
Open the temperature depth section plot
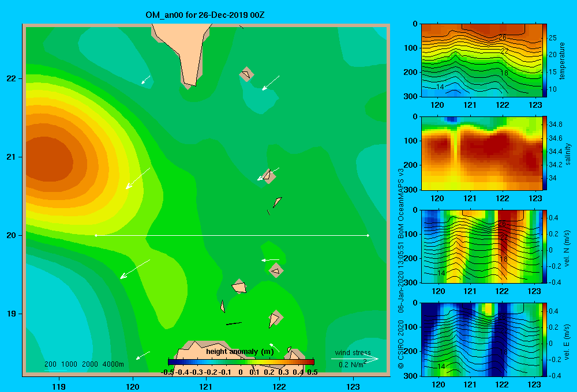pos(482,61)
